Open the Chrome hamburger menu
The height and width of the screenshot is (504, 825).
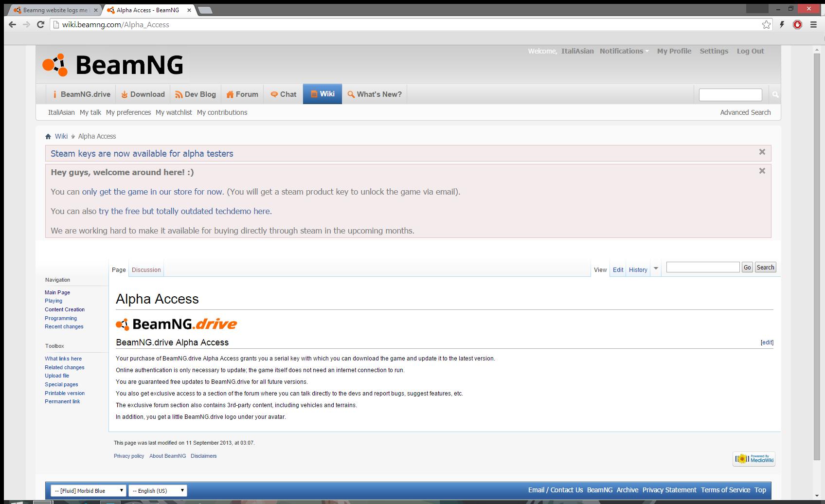tap(813, 24)
